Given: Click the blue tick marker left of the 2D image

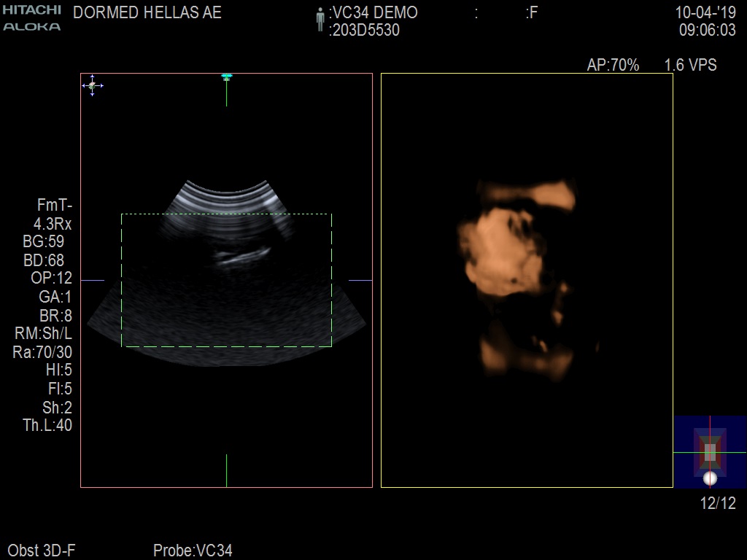Looking at the screenshot, I should pos(92,280).
